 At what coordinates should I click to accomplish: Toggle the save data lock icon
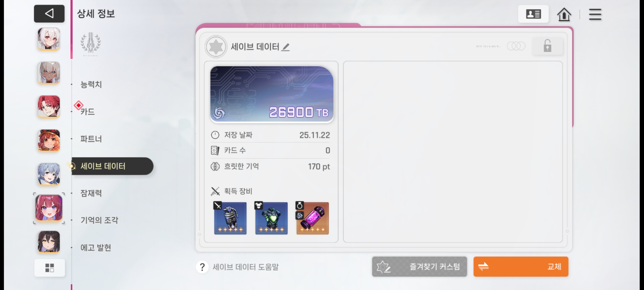tap(547, 46)
